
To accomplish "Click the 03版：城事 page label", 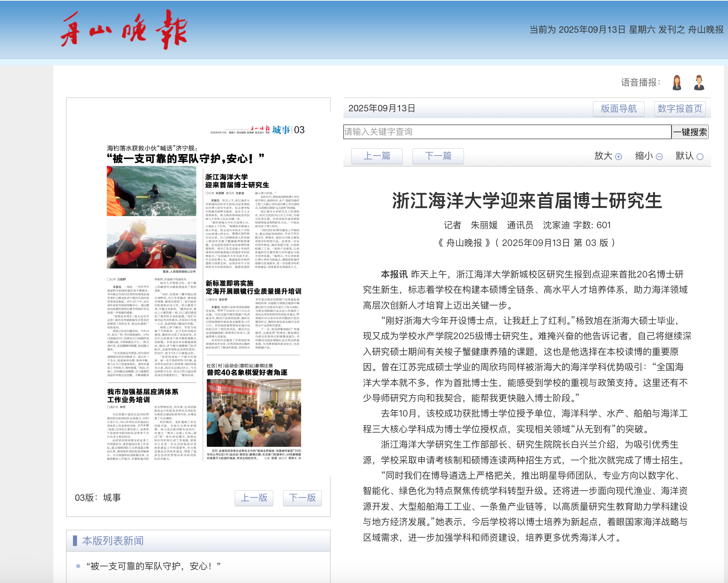I will coord(98,498).
